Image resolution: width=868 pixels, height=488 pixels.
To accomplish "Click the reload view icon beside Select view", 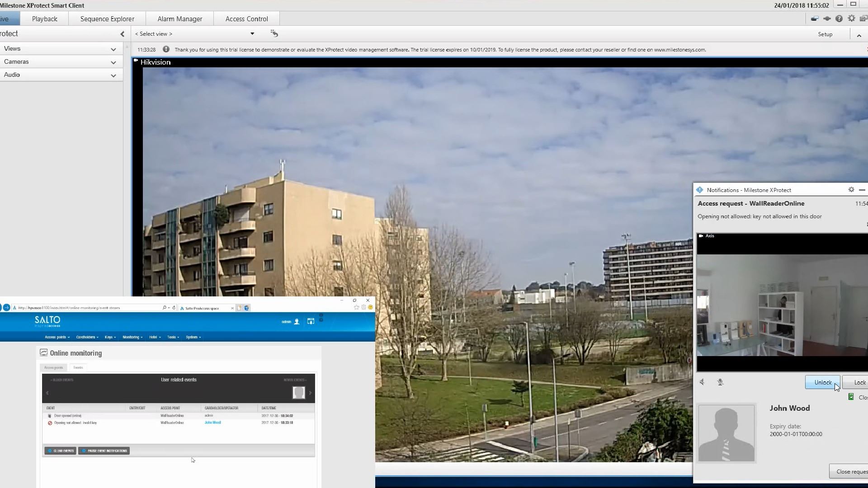I will click(274, 33).
